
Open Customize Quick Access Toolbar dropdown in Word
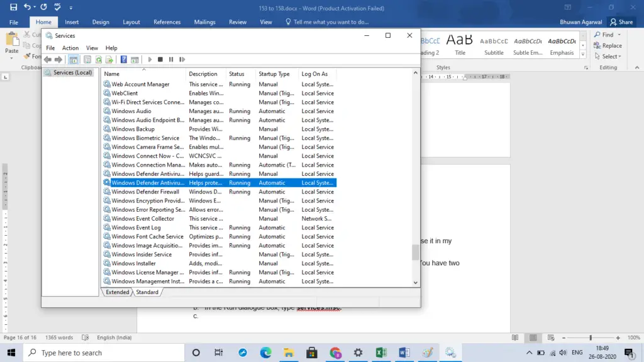[x=70, y=8]
